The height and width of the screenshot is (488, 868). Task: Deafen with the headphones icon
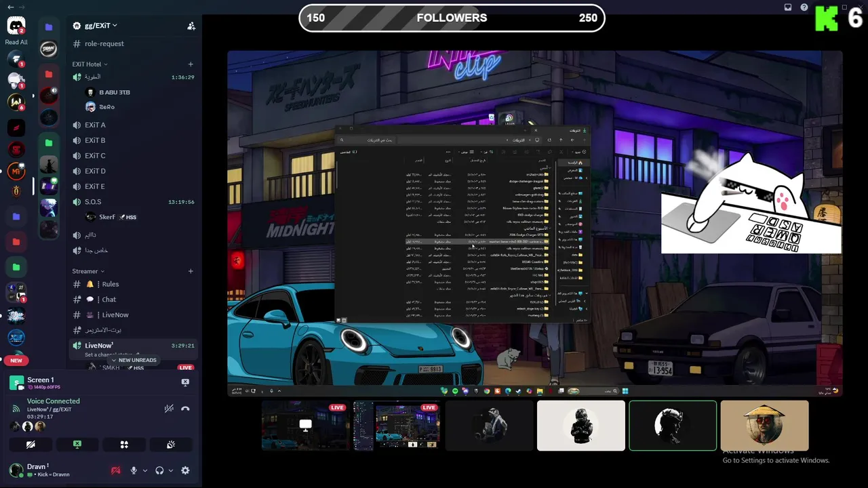click(x=159, y=470)
